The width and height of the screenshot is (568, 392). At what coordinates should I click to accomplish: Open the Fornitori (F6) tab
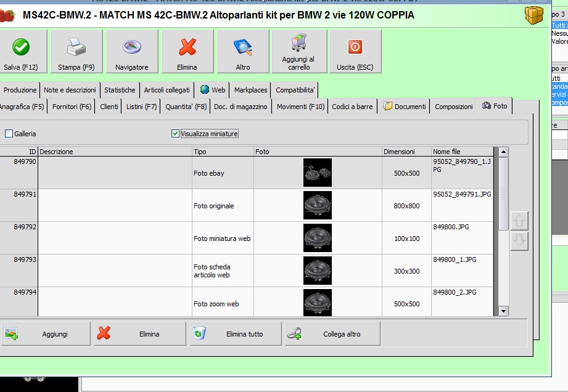coord(72,107)
